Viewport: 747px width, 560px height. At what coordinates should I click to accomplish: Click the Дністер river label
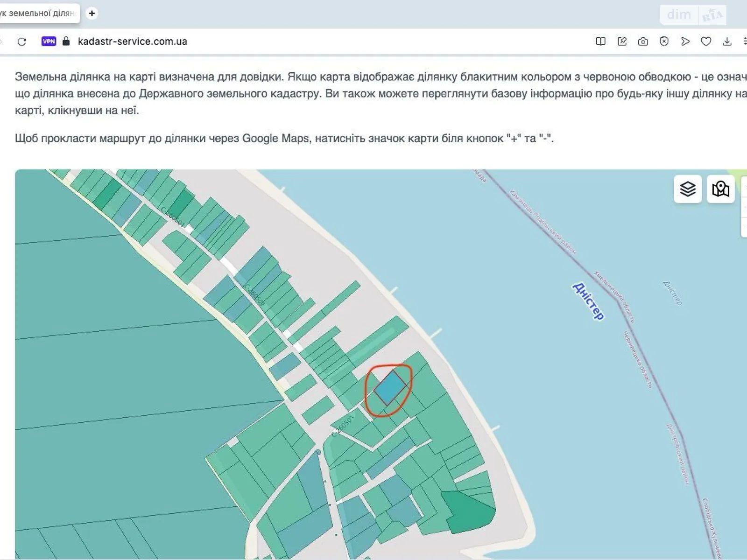pos(588,301)
